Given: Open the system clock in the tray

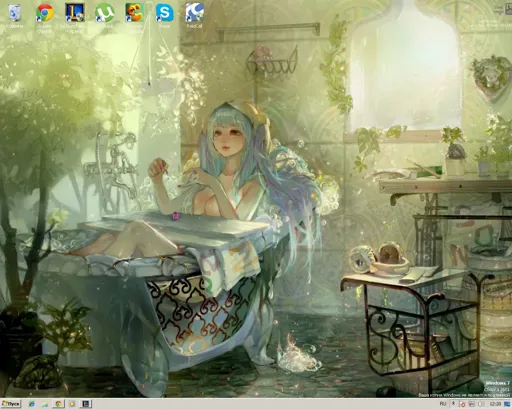Looking at the screenshot, I should click(x=495, y=404).
